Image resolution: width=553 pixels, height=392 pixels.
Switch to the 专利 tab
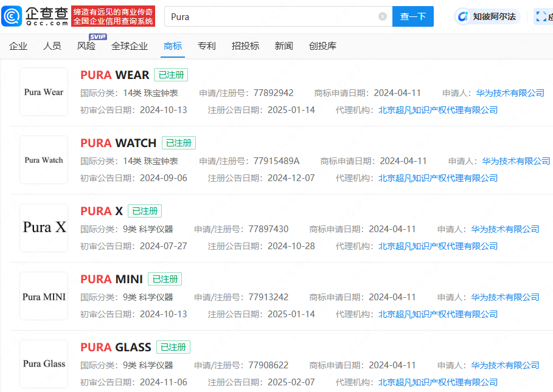point(207,46)
